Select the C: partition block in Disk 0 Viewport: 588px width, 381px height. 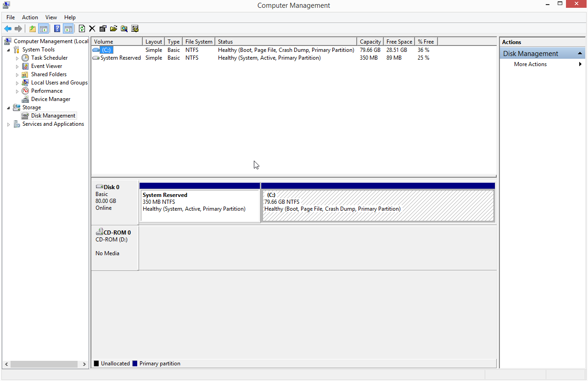click(378, 206)
